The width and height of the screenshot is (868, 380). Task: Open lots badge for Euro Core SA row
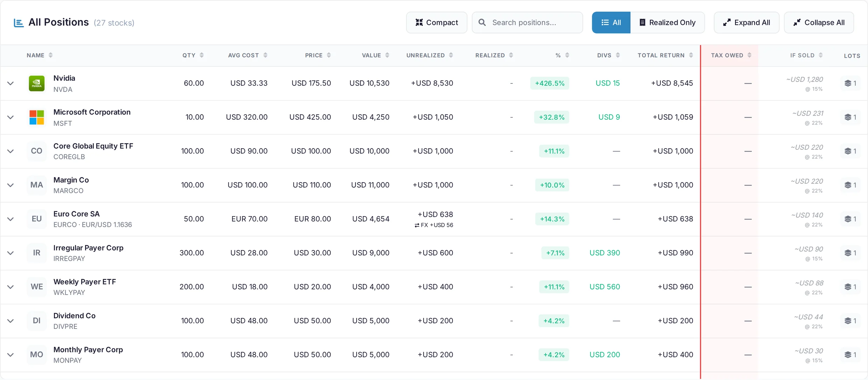pyautogui.click(x=850, y=219)
